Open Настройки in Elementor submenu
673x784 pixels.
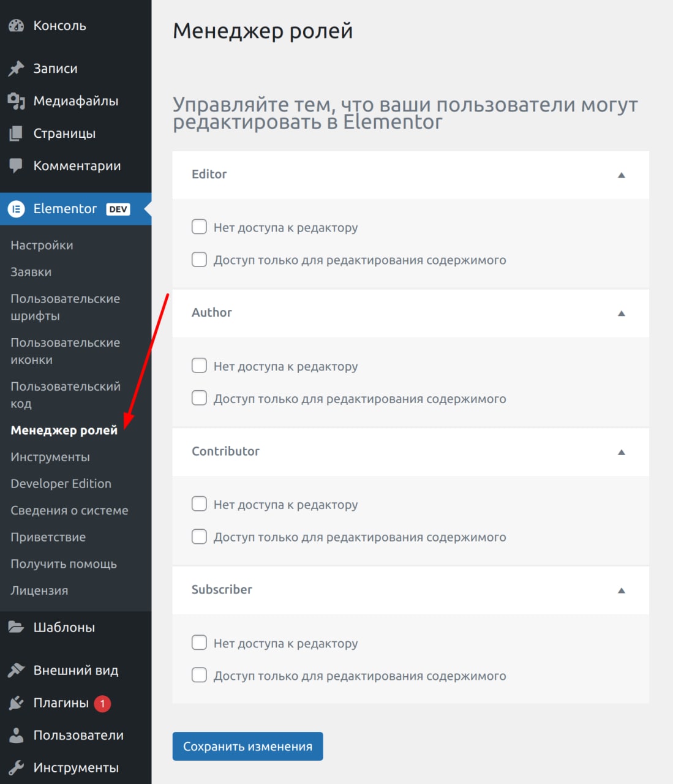pos(42,245)
